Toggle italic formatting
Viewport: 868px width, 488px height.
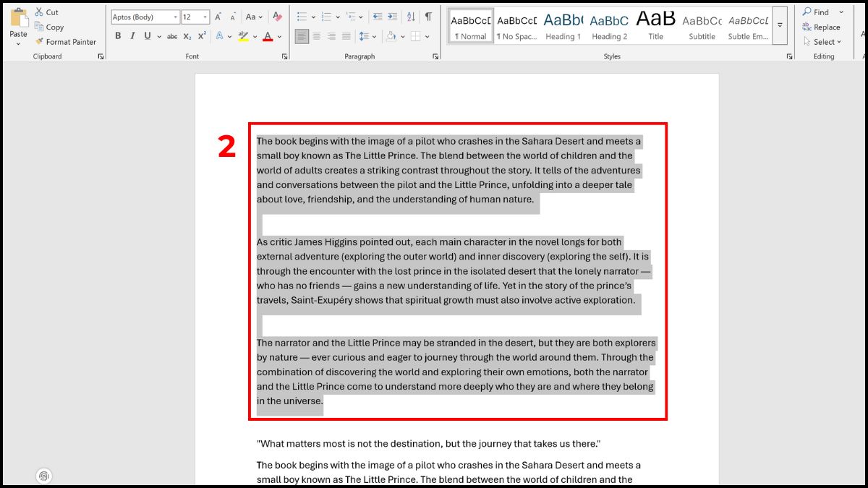click(132, 35)
